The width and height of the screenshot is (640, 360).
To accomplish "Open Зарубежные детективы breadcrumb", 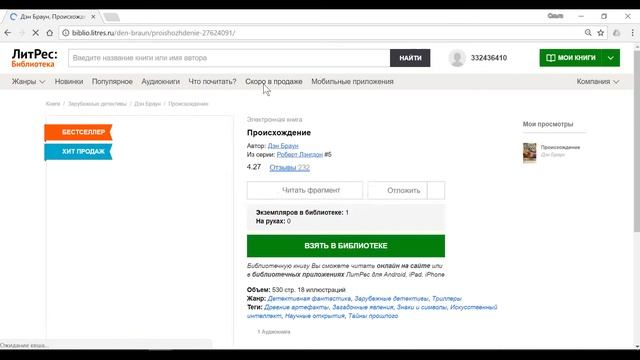I will tap(97, 104).
